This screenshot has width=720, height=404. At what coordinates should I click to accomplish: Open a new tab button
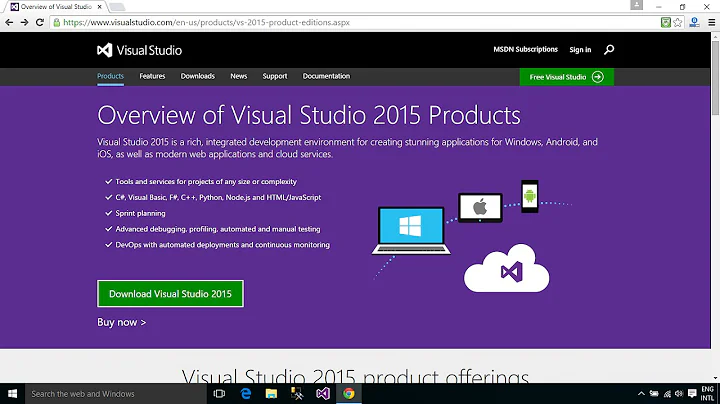(x=117, y=6)
